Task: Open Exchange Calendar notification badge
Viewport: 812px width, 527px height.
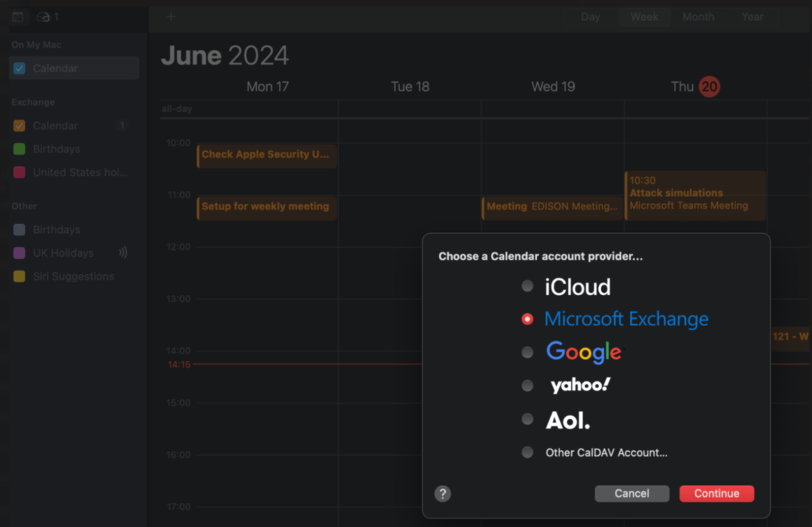Action: point(122,126)
